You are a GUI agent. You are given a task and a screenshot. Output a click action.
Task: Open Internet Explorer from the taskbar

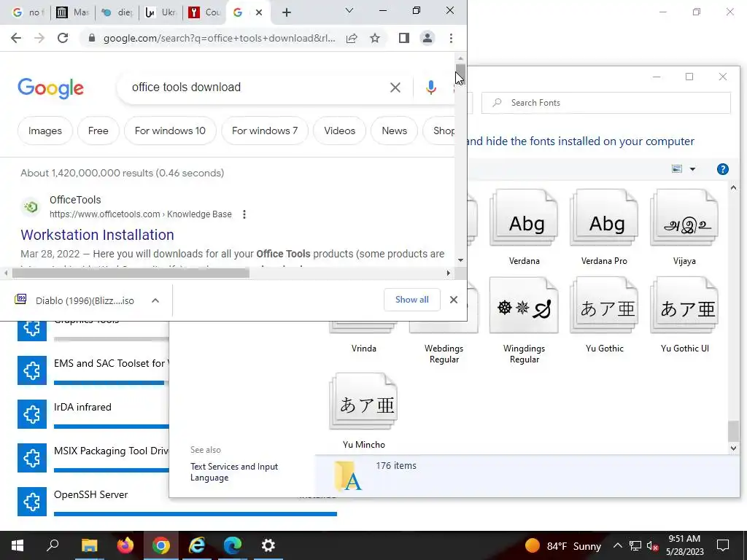(x=196, y=545)
